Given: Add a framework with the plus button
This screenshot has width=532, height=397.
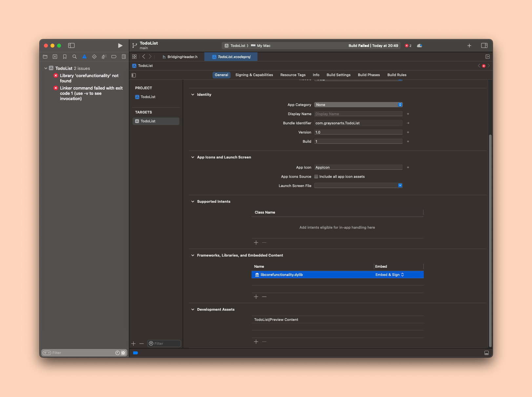Looking at the screenshot, I should tap(256, 297).
